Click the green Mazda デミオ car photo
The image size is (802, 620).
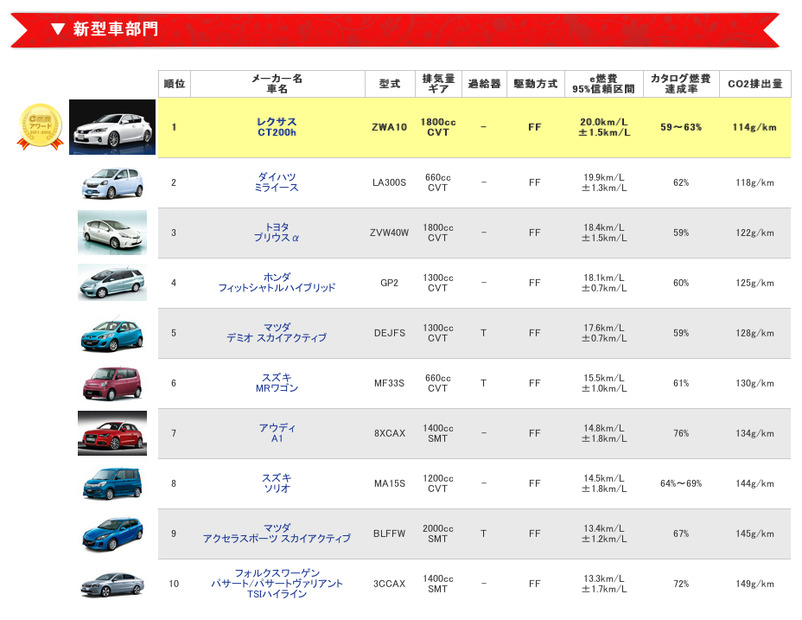click(x=112, y=333)
